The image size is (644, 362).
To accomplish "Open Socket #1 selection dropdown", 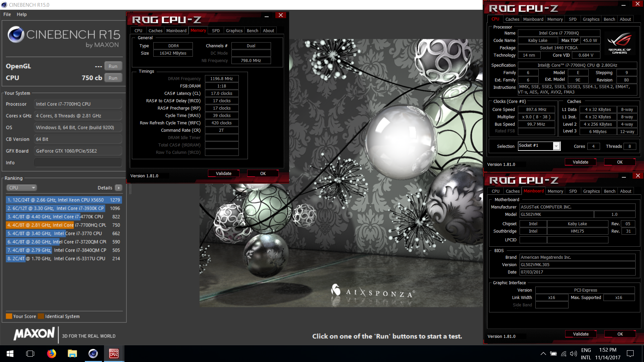I will (539, 146).
